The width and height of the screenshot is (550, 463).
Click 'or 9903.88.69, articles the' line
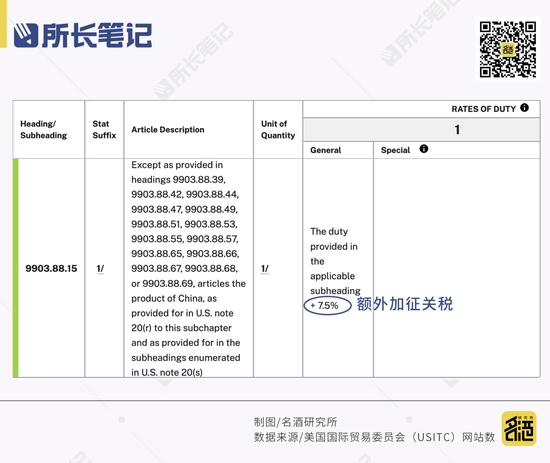click(x=188, y=283)
